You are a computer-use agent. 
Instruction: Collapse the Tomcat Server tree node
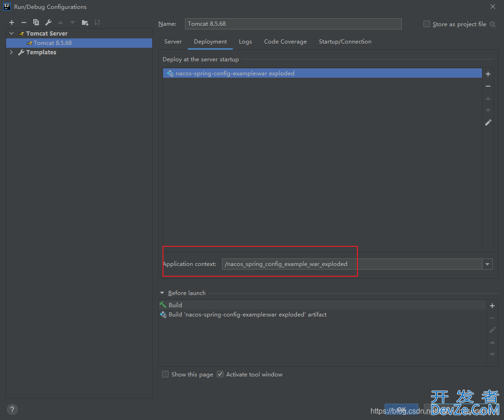click(x=12, y=33)
